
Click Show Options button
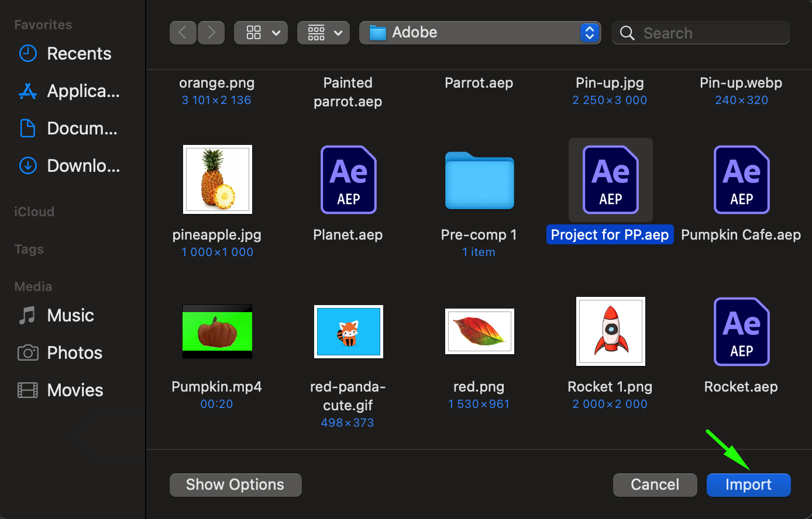pyautogui.click(x=235, y=485)
